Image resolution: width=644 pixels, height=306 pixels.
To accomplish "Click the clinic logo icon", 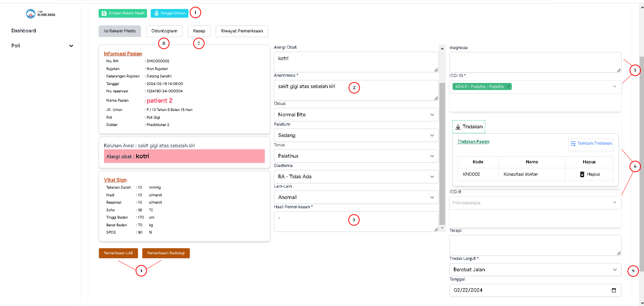I will [x=31, y=14].
